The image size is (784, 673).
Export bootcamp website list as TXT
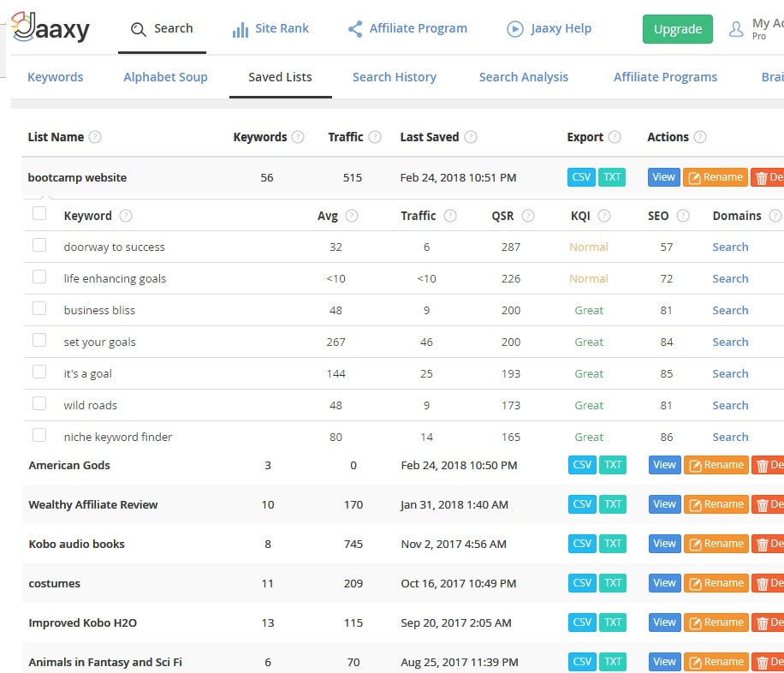coord(612,177)
